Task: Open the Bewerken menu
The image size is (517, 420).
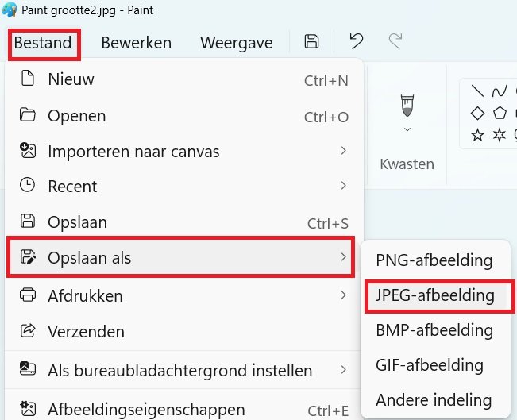Action: click(x=136, y=43)
